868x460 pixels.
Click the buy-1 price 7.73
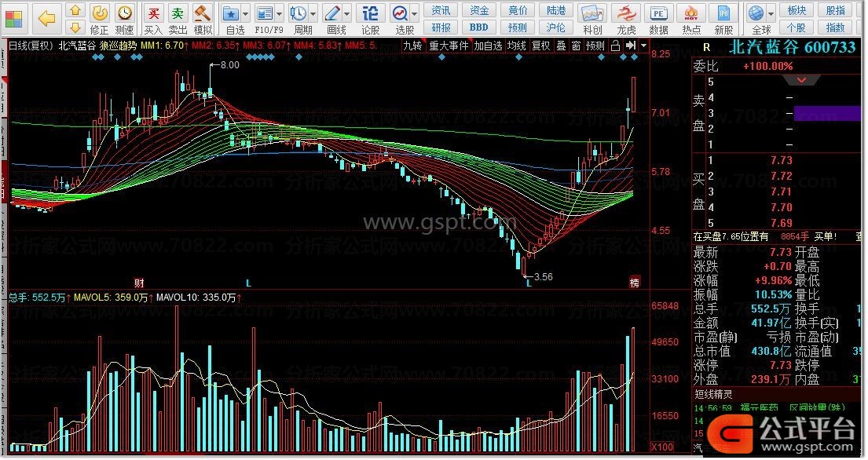[781, 160]
